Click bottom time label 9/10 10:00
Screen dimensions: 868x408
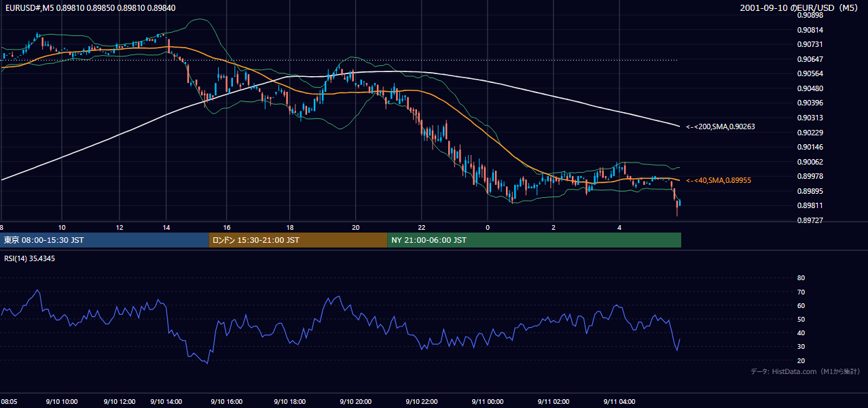coord(62,402)
